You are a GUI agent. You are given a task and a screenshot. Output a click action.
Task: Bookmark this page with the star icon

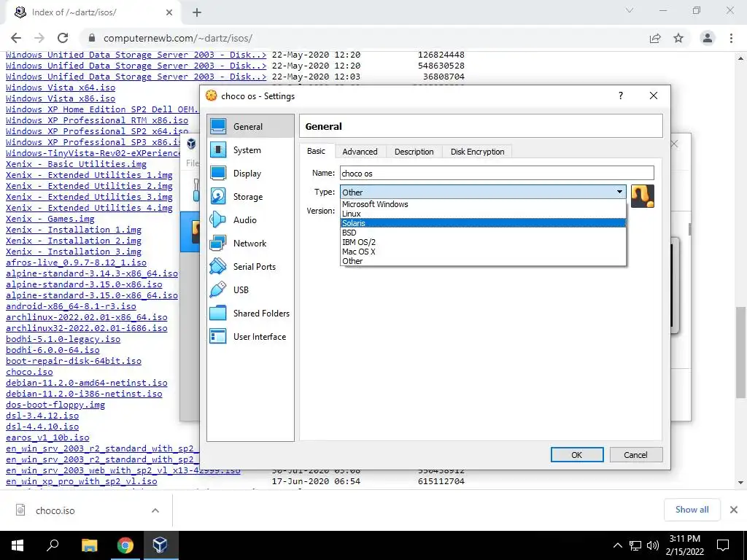(678, 38)
